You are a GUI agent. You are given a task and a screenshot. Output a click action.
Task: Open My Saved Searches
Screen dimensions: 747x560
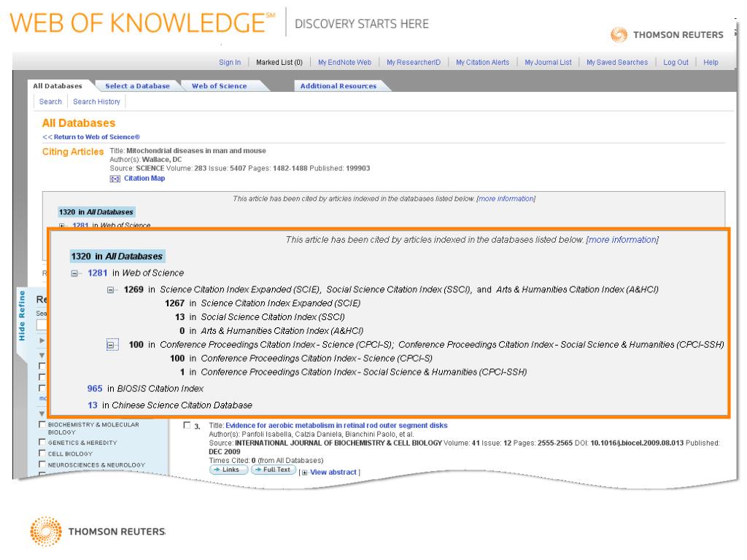click(x=617, y=63)
